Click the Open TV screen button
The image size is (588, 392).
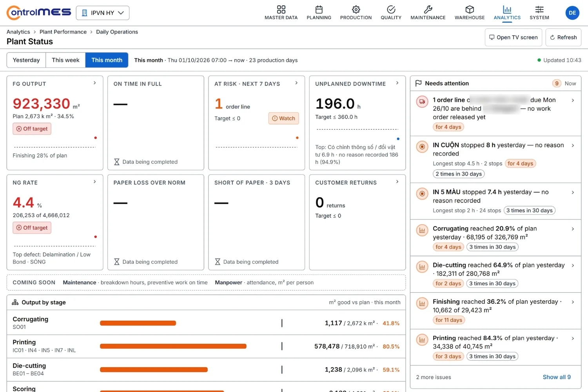click(x=514, y=37)
